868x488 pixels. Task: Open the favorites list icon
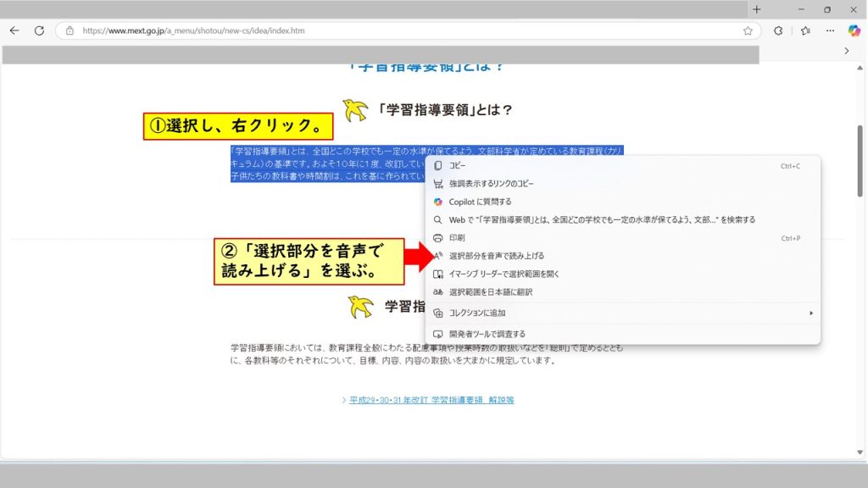coord(805,30)
